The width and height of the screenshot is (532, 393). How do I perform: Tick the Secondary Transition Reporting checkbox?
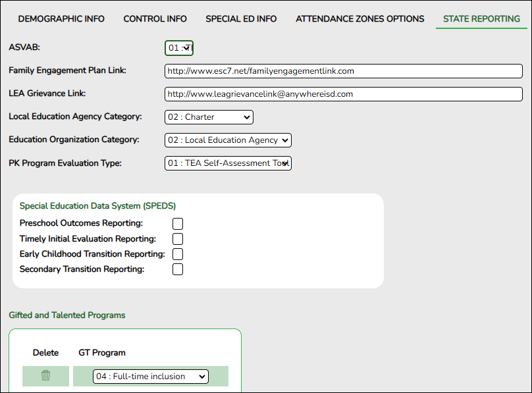178,269
